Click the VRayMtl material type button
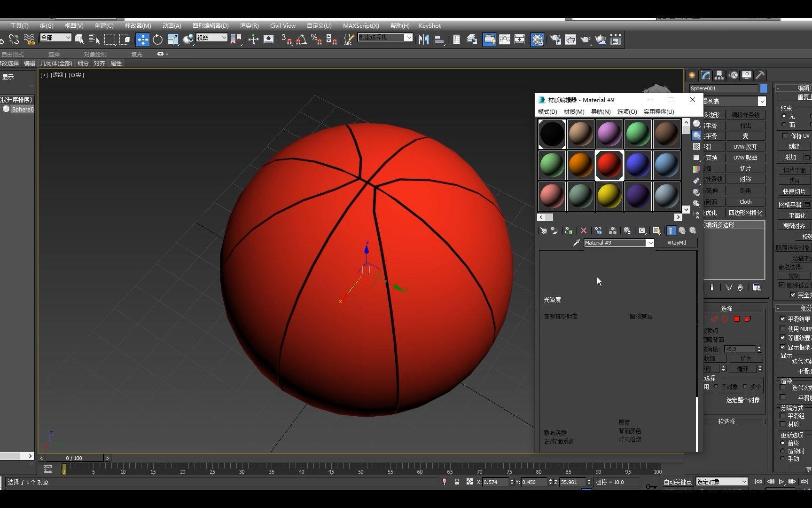The image size is (812, 508). pyautogui.click(x=677, y=243)
